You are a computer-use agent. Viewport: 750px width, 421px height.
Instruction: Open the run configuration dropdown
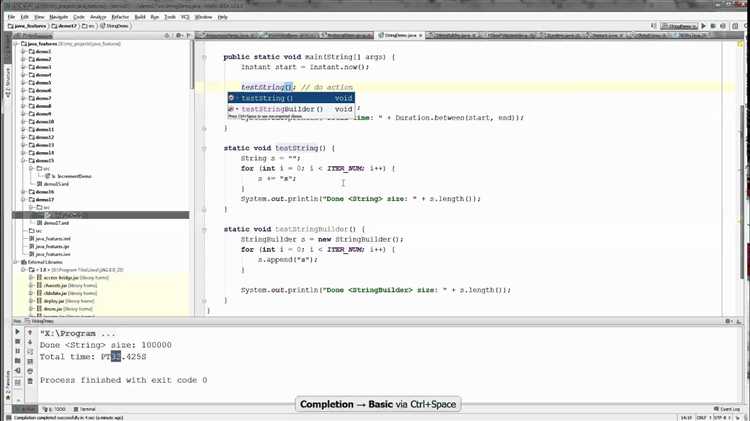[x=678, y=26]
